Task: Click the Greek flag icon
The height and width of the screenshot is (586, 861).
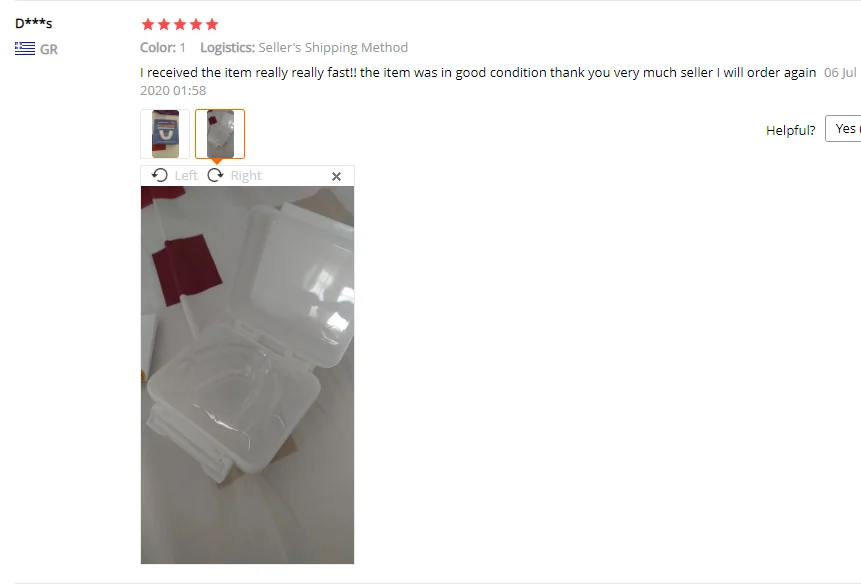Action: pyautogui.click(x=25, y=49)
